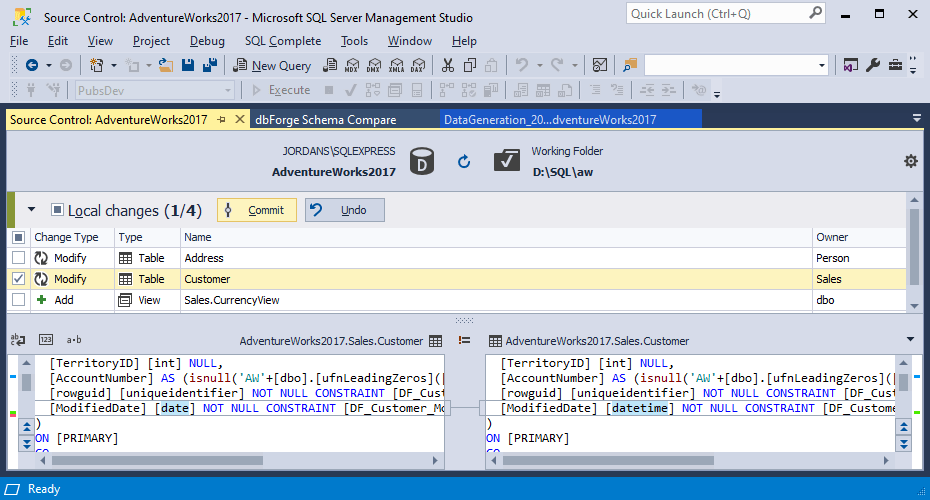Screen dimensions: 930x500
Task: Open the File menu
Action: point(19,41)
